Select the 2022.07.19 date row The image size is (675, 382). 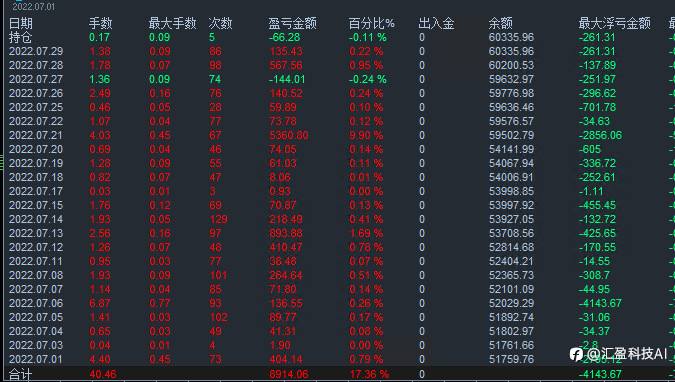click(x=36, y=163)
